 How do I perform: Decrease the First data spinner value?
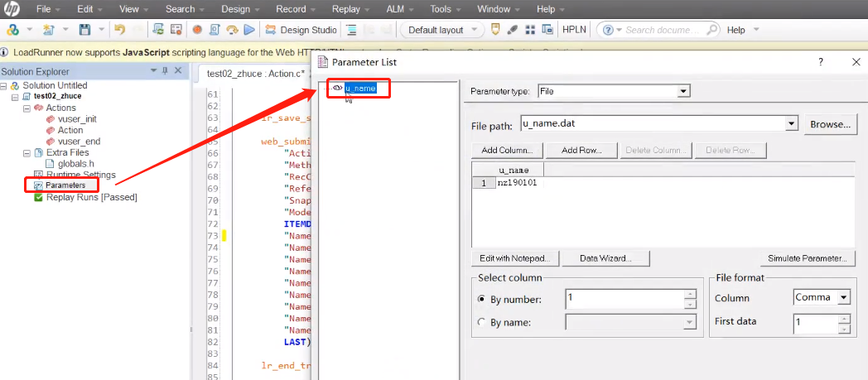[844, 329]
